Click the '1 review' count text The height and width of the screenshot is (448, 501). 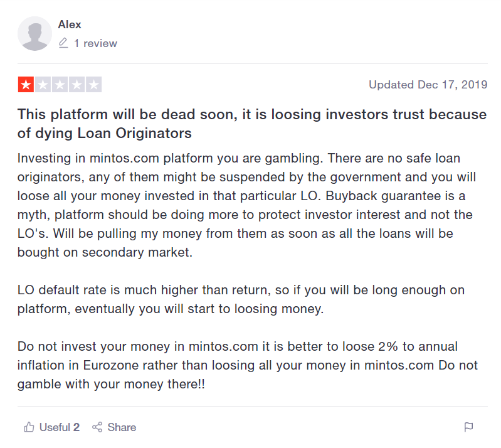pyautogui.click(x=95, y=43)
